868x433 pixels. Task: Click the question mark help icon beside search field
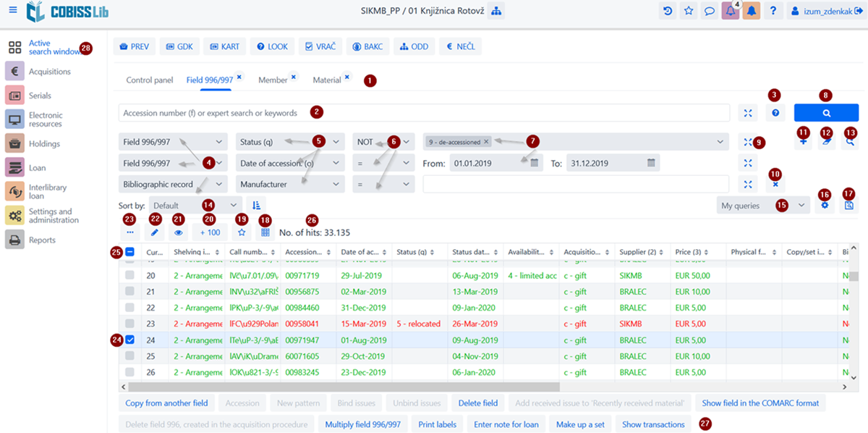pyautogui.click(x=775, y=113)
